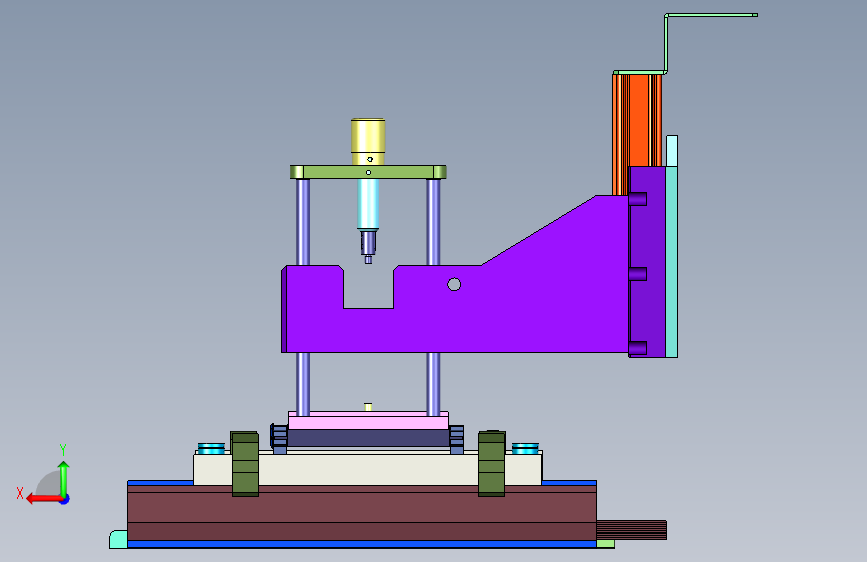Image resolution: width=867 pixels, height=562 pixels.
Task: Click the round hole in the purple bracket
Action: (454, 284)
